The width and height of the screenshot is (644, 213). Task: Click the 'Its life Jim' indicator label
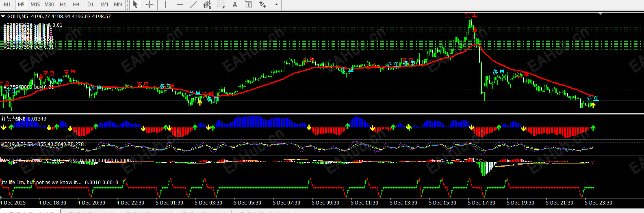tap(60, 183)
